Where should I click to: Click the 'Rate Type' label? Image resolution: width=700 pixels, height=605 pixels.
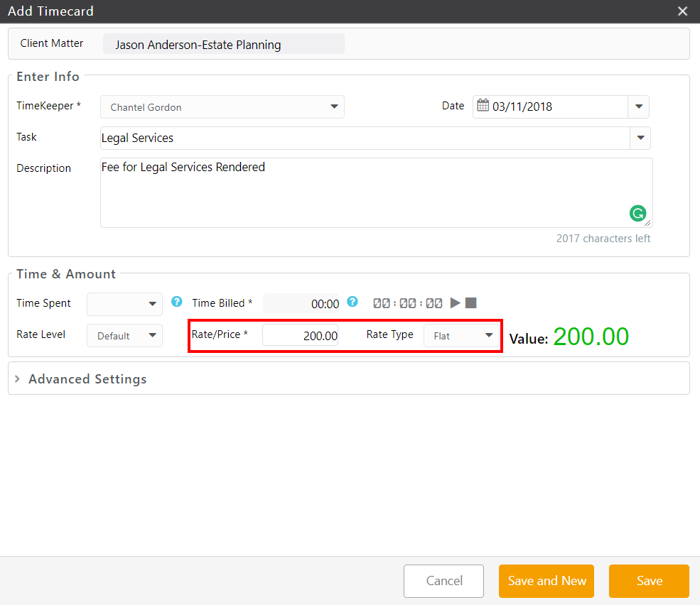click(389, 334)
